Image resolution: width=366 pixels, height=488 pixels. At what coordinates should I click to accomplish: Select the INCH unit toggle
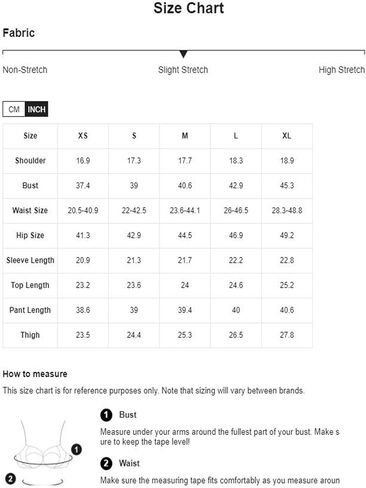tap(36, 109)
